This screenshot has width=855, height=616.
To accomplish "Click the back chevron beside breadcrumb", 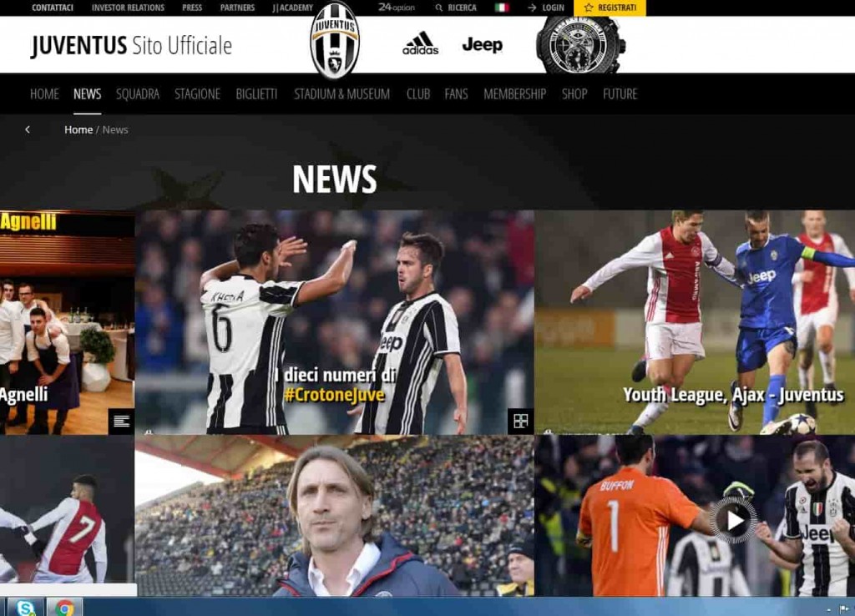I will click(28, 129).
